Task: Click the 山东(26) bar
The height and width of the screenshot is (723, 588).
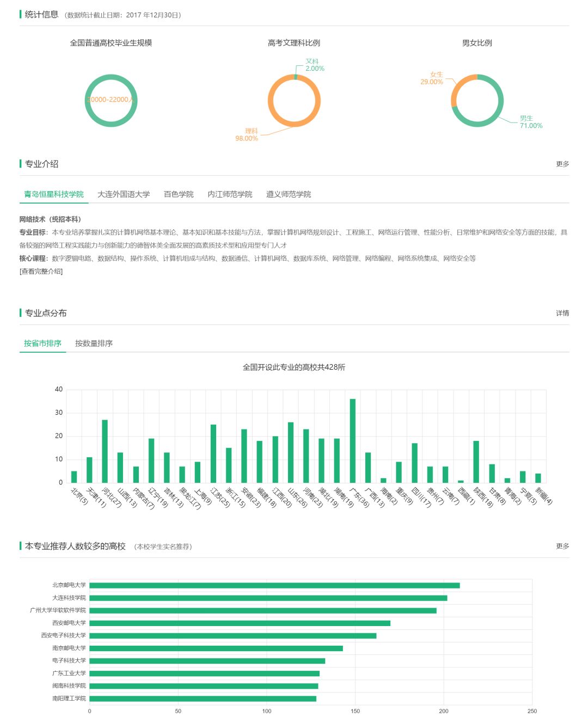Action: (291, 452)
